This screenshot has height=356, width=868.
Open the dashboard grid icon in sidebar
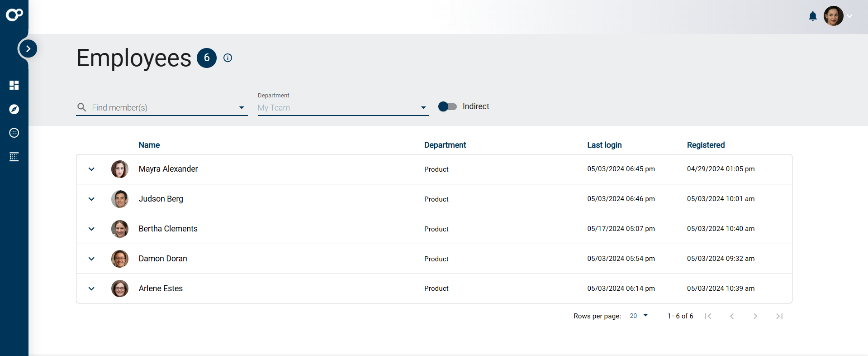pyautogui.click(x=14, y=85)
